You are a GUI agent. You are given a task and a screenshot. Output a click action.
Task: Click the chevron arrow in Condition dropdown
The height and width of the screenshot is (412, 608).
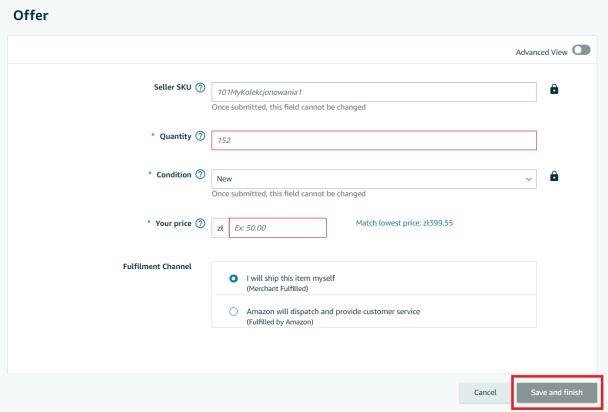[528, 179]
